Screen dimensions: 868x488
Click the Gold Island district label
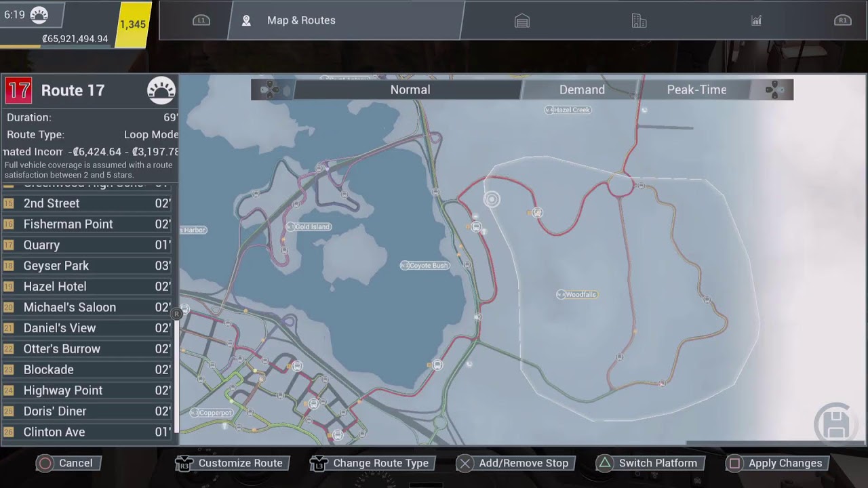pos(309,227)
